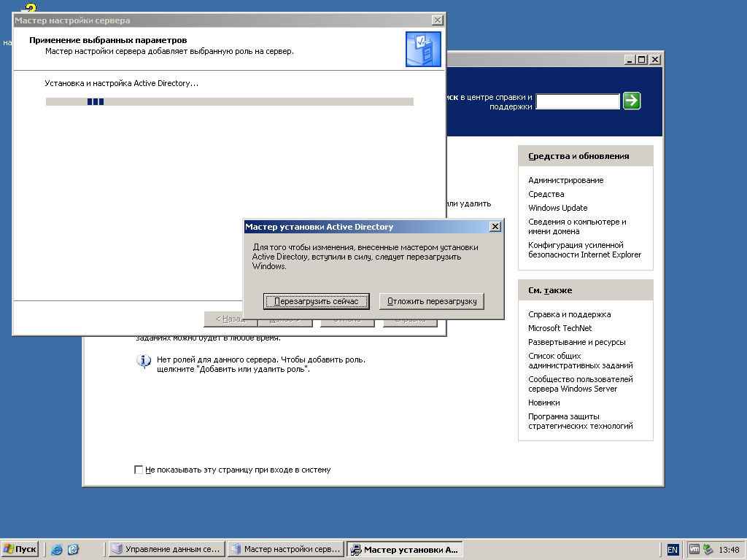Open Сообщество пользователей сервера Windows Server
The height and width of the screenshot is (560, 747).
pos(580,384)
